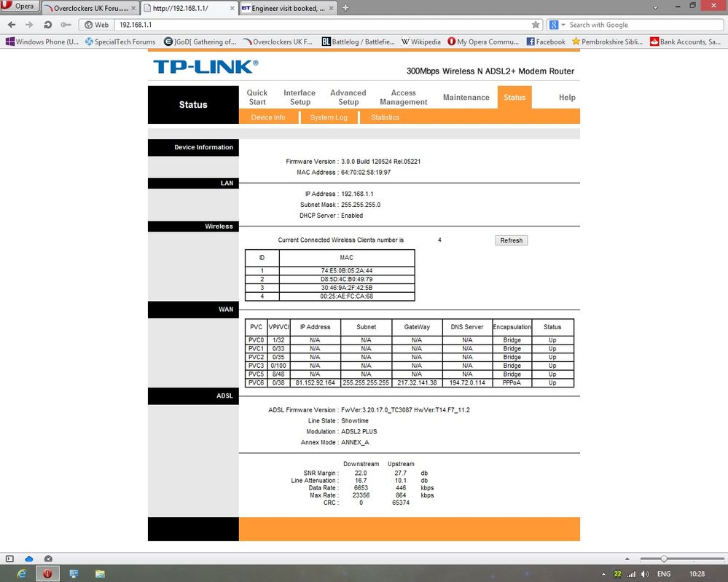Show hidden system tray icons

603,574
